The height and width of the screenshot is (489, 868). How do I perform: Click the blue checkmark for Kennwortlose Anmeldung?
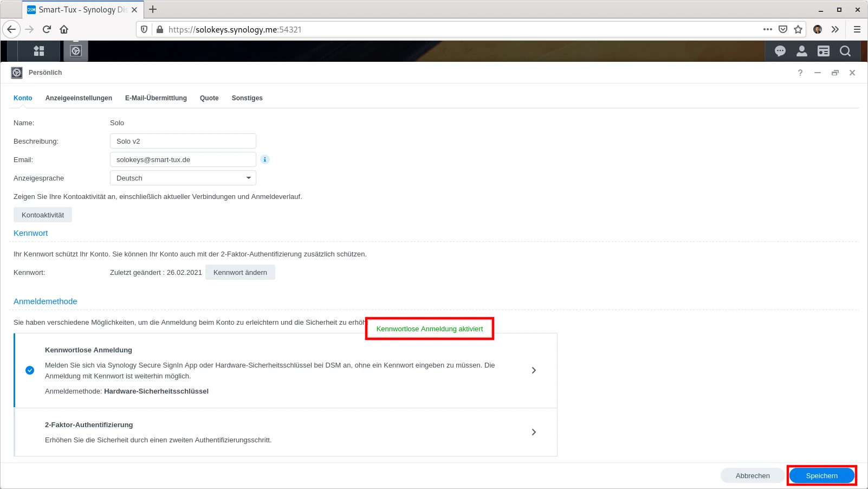[x=30, y=370]
